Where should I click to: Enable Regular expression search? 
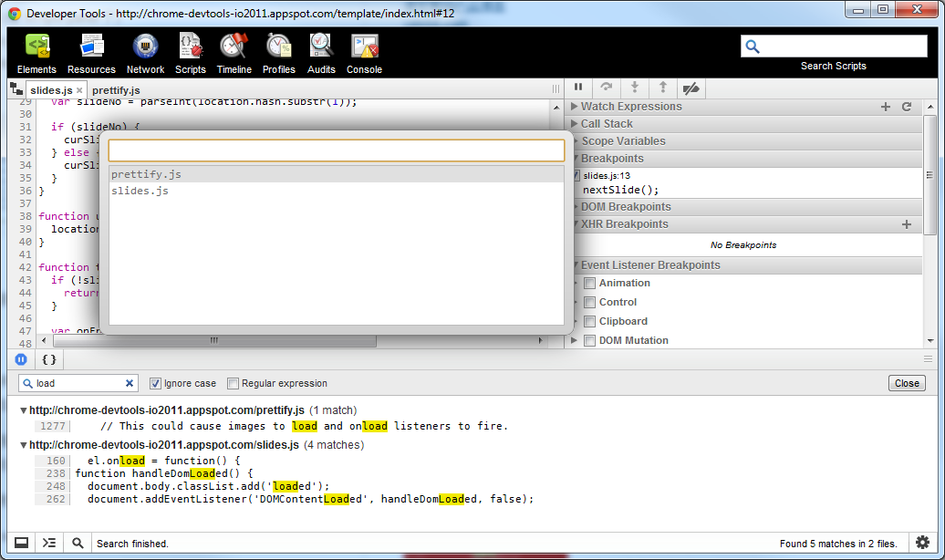pyautogui.click(x=233, y=383)
